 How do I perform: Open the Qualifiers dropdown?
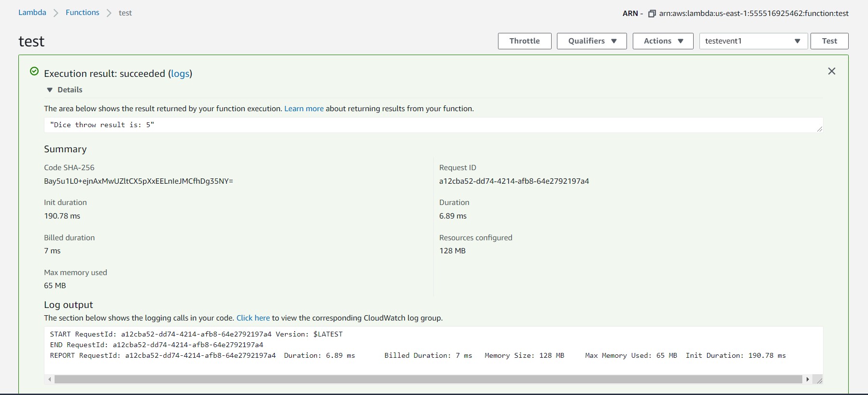[x=592, y=41]
